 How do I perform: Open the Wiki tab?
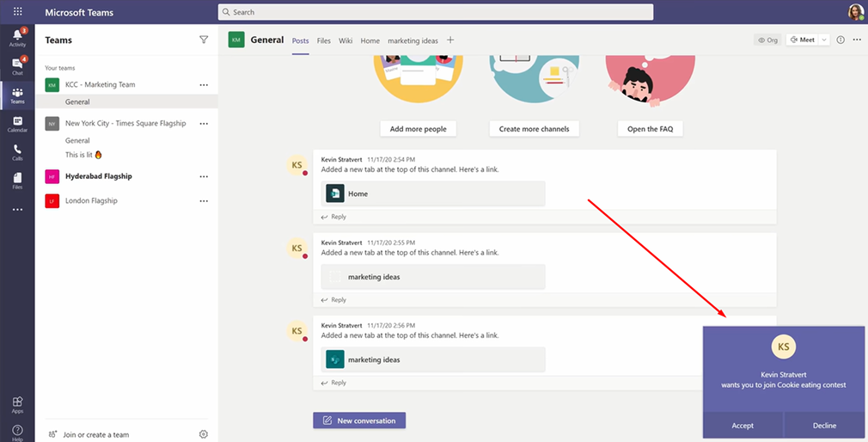pos(345,40)
